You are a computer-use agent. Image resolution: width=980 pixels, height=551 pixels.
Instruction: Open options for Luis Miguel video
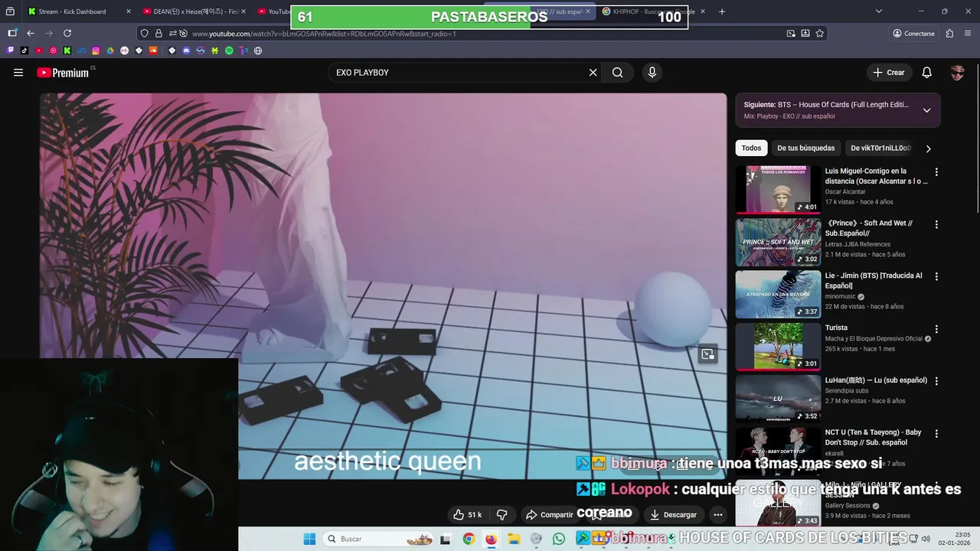point(936,172)
